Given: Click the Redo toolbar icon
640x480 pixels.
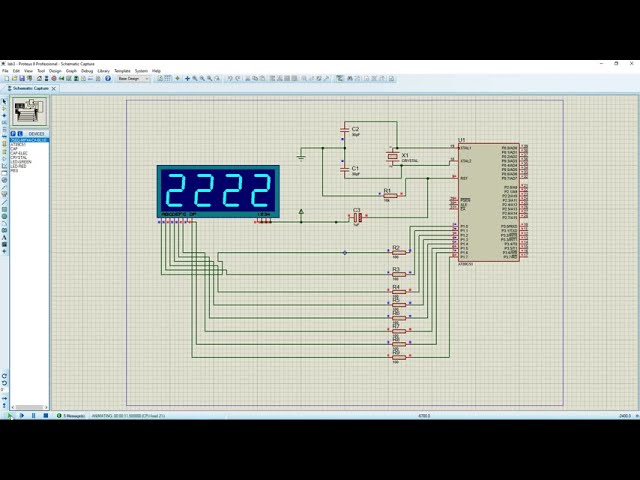Looking at the screenshot, I should (x=238, y=78).
